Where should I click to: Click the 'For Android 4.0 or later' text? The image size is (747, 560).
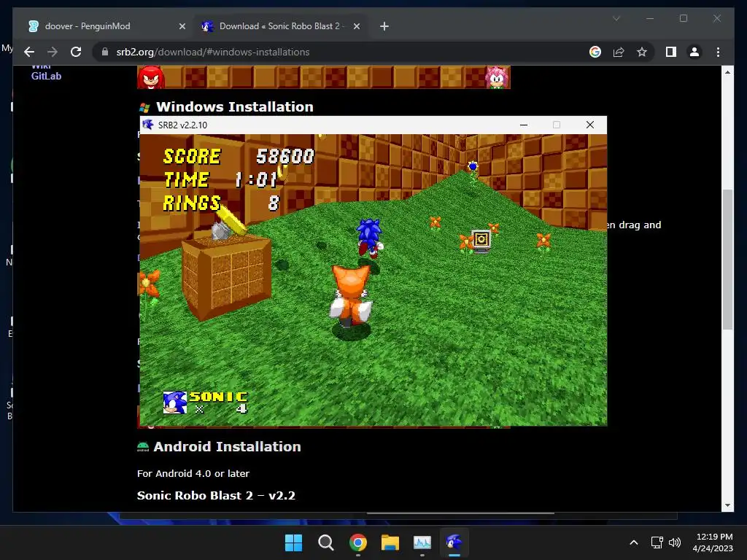coord(193,473)
